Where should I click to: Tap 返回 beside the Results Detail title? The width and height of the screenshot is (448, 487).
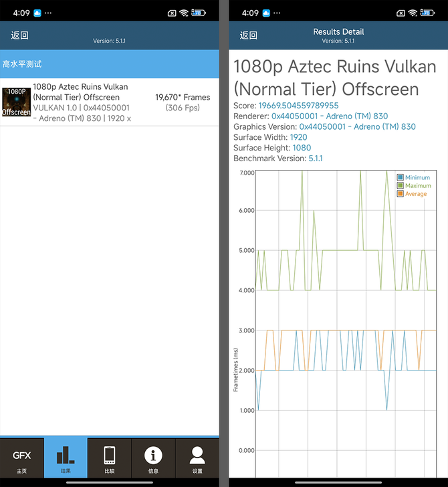point(249,35)
